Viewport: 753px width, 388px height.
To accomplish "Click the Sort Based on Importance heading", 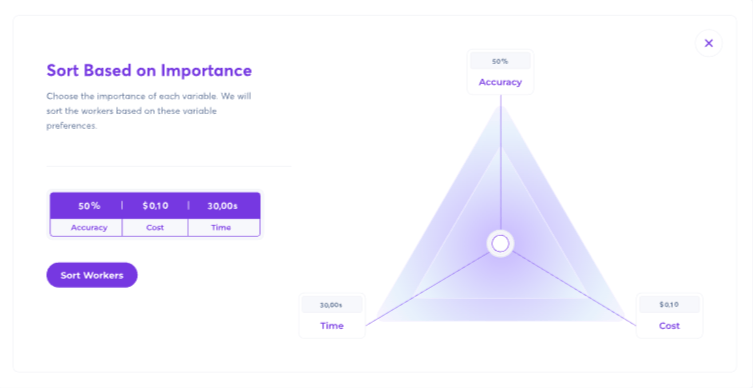I will 149,71.
